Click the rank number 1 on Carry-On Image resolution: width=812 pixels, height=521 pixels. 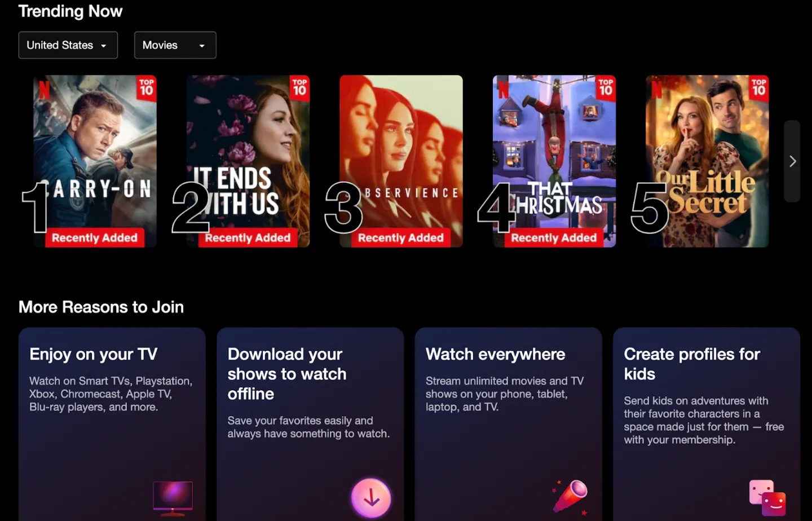coord(36,207)
